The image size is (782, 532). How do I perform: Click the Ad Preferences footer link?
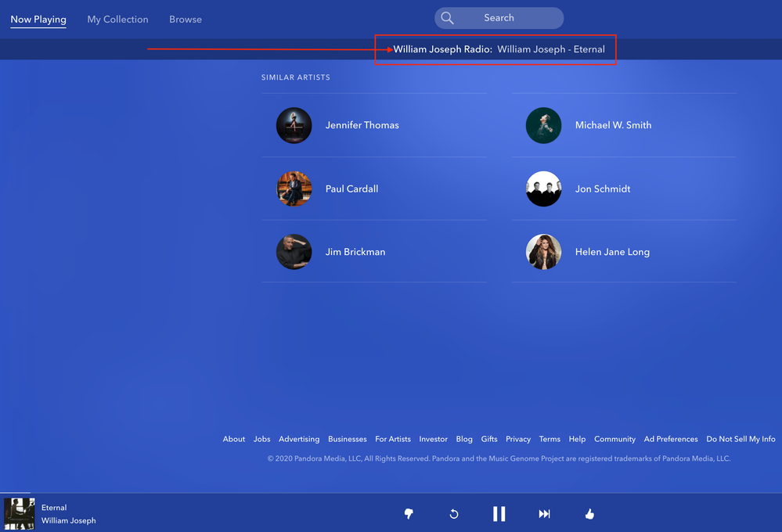(x=671, y=439)
